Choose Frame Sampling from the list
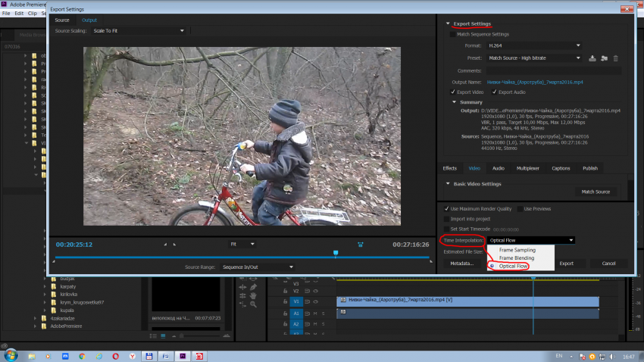The width and height of the screenshot is (644, 362). 521,250
